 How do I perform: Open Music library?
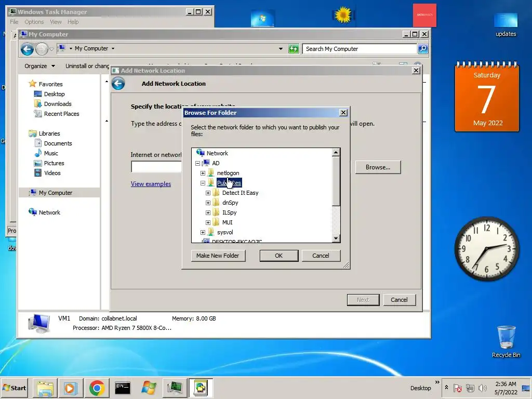click(51, 153)
